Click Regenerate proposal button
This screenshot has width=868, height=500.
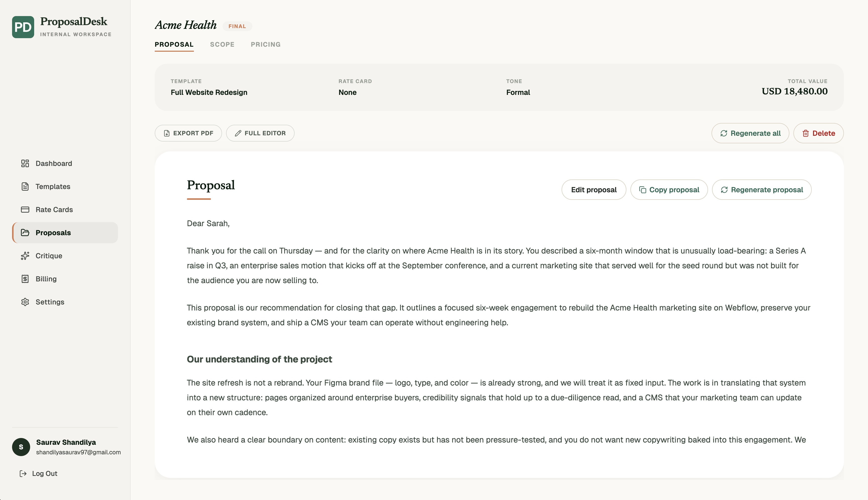tap(762, 190)
